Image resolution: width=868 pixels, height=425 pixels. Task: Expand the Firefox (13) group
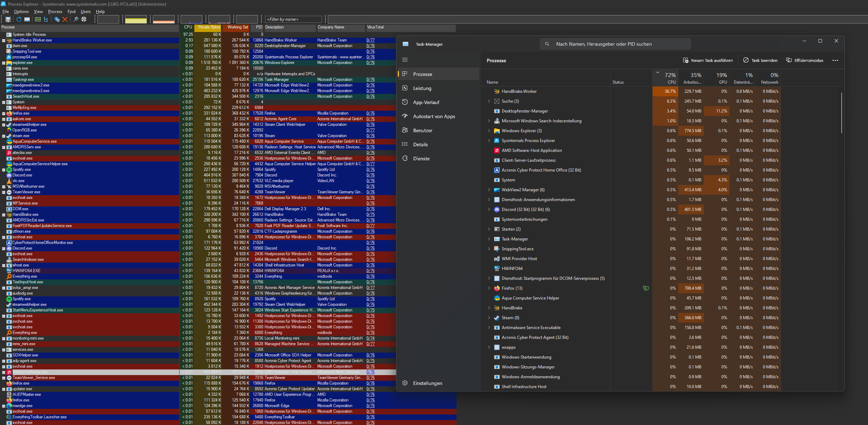pyautogui.click(x=489, y=288)
